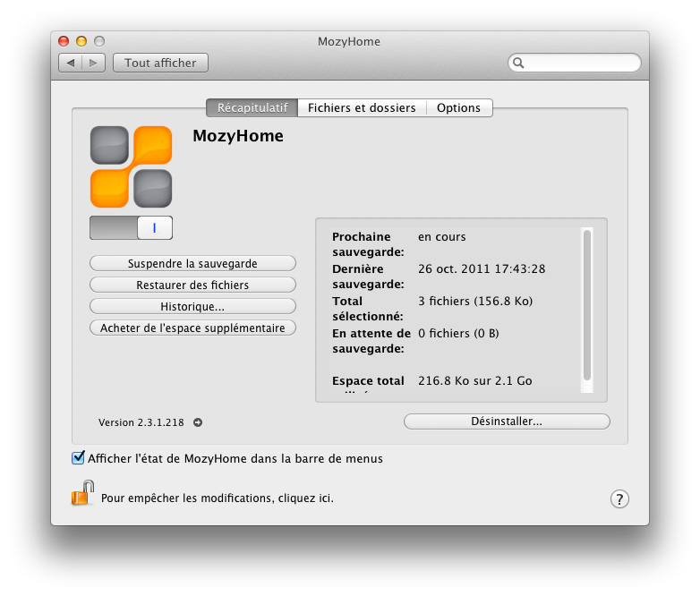Click '3 fichiers (156.8 Ko)' value
The height and width of the screenshot is (596, 700).
(475, 302)
